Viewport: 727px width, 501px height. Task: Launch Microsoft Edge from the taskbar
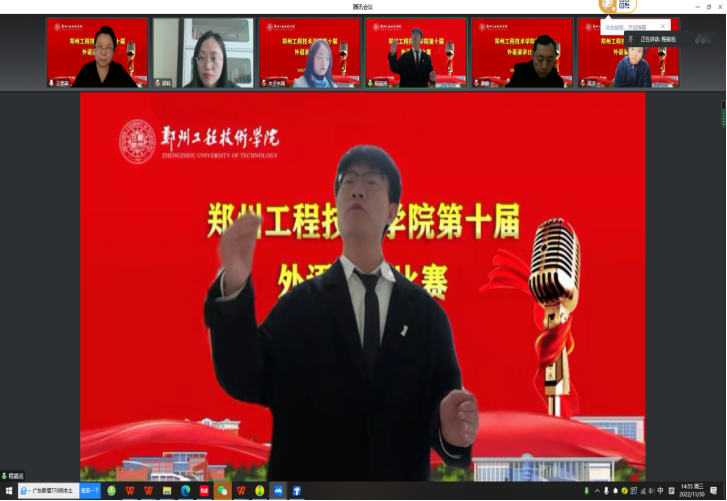[185, 491]
